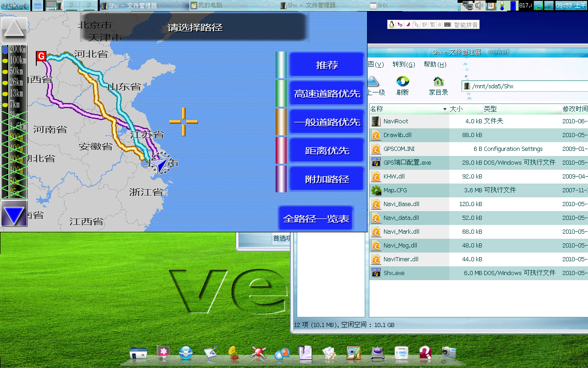Select the Navi_data.dll file name

coord(401,218)
